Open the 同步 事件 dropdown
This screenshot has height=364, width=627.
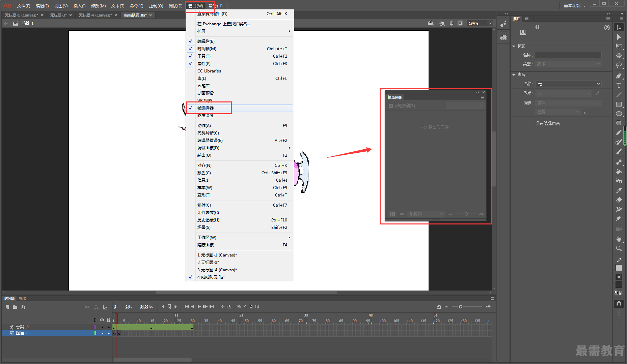569,103
